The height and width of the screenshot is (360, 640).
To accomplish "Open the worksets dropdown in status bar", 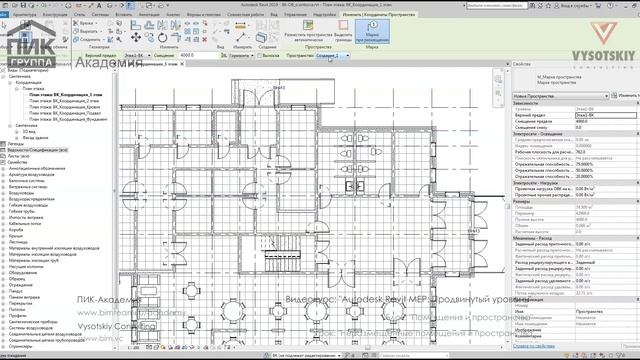I will tap(306, 356).
